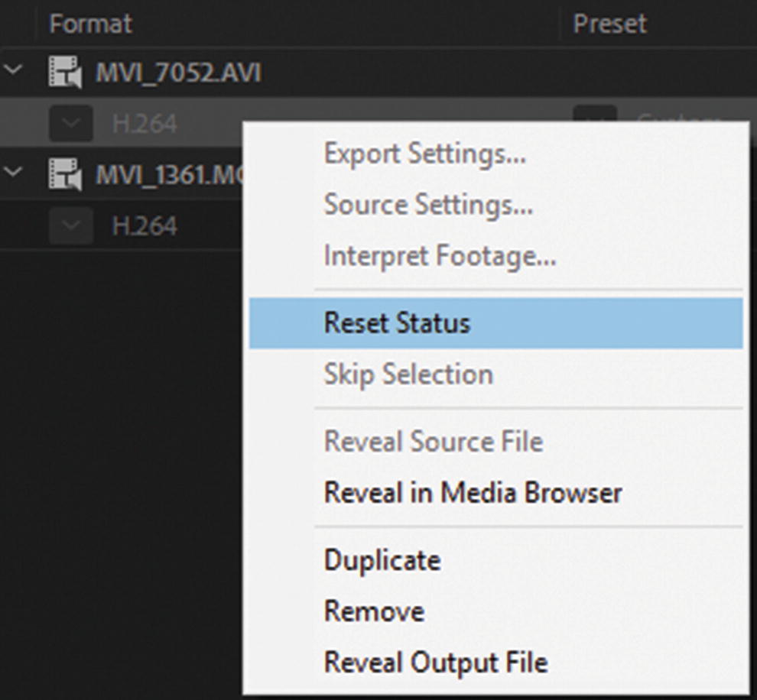
Task: Click Reveal Output File menu entry
Action: click(x=435, y=662)
